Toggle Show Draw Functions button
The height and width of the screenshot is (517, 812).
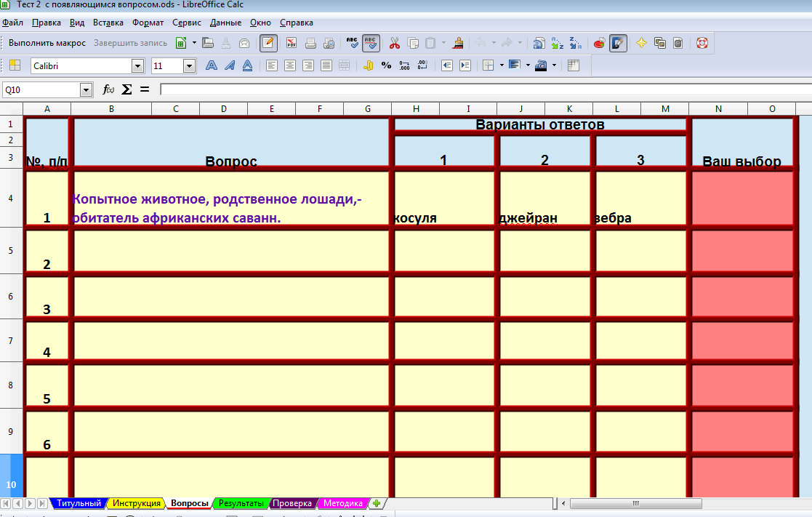(618, 43)
